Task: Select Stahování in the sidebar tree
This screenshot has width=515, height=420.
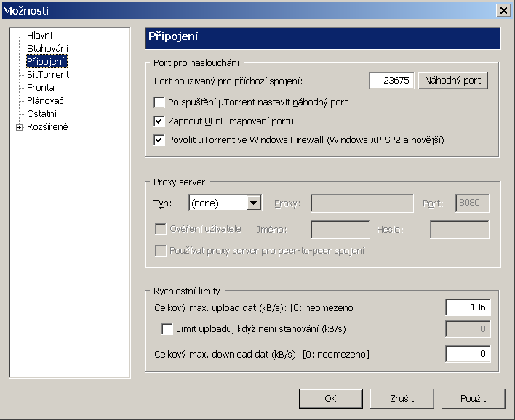Action: pyautogui.click(x=48, y=48)
